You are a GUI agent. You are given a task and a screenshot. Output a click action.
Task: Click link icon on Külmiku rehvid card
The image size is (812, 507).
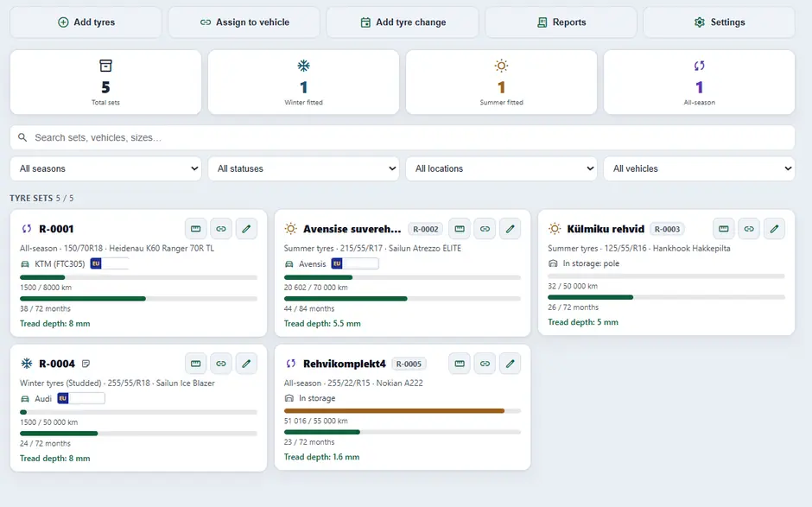pos(749,229)
